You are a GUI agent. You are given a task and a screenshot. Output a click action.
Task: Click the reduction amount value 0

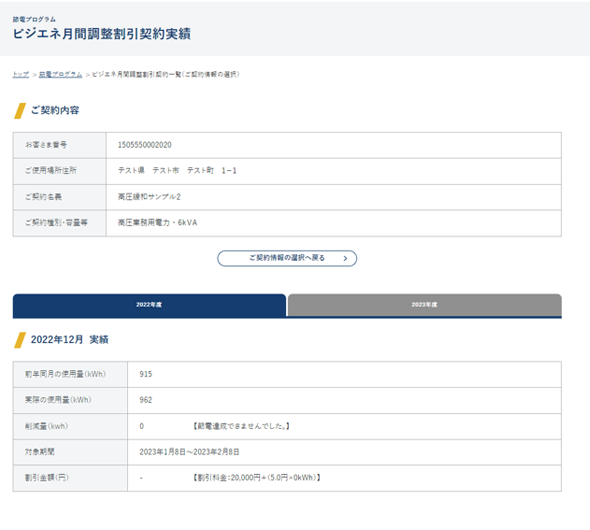pos(141,426)
